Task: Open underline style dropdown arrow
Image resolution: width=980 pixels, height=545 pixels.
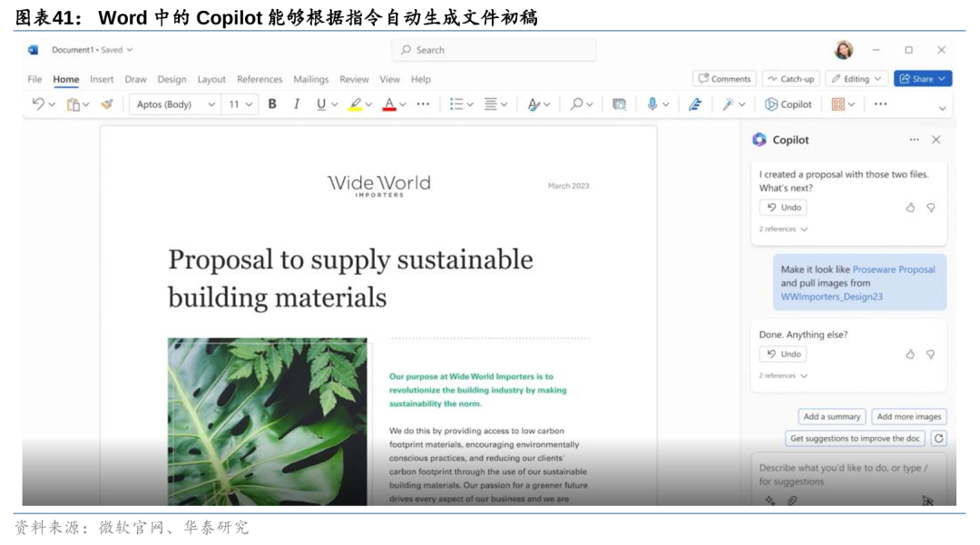Action: tap(335, 104)
